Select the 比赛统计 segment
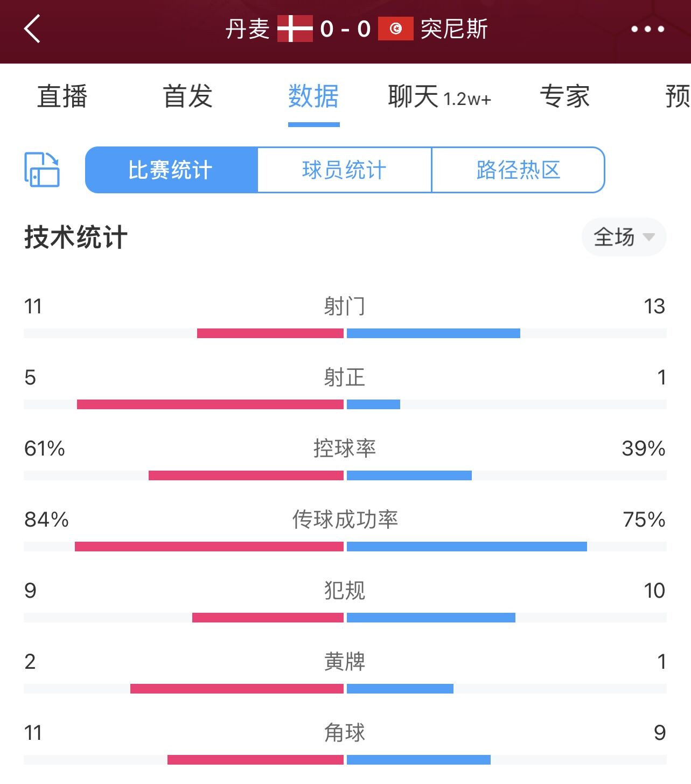 coord(171,170)
